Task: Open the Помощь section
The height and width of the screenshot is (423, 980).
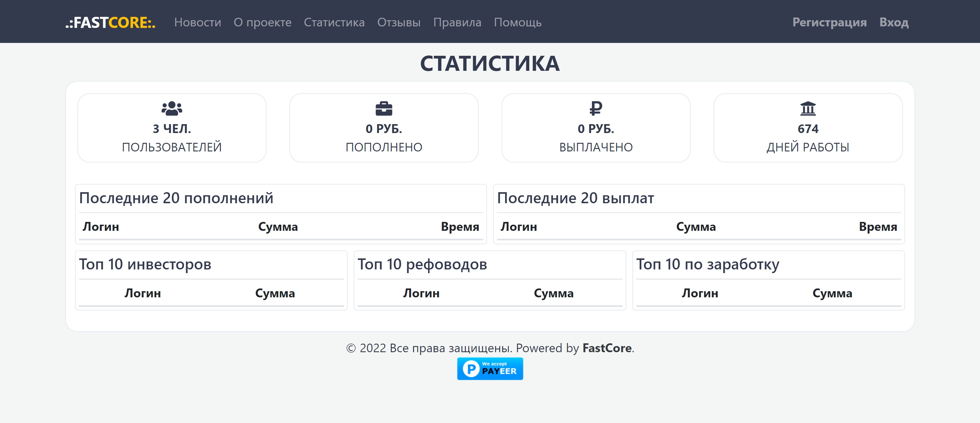Action: (517, 22)
